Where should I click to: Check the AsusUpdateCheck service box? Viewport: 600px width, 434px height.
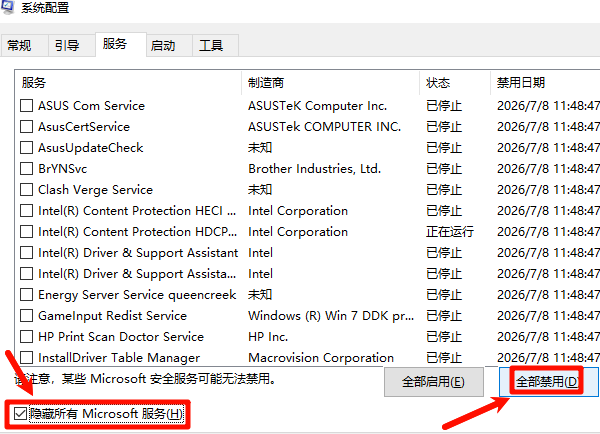click(26, 148)
